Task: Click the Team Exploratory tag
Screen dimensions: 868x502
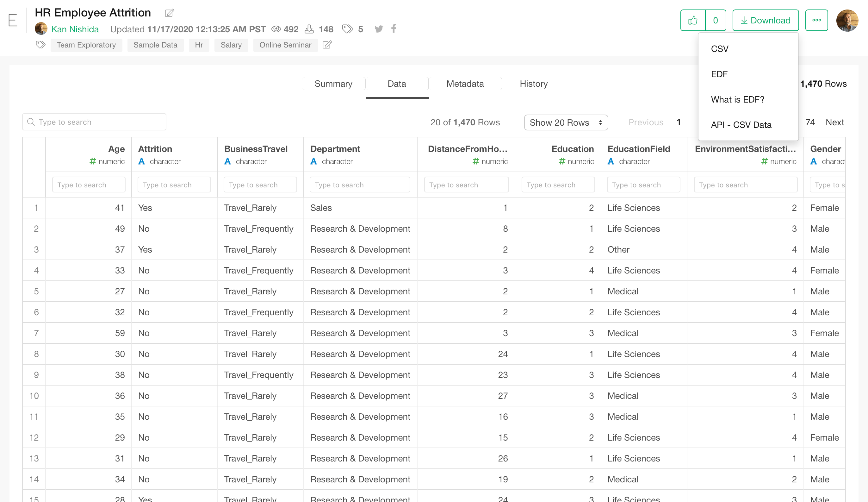Action: 86,45
